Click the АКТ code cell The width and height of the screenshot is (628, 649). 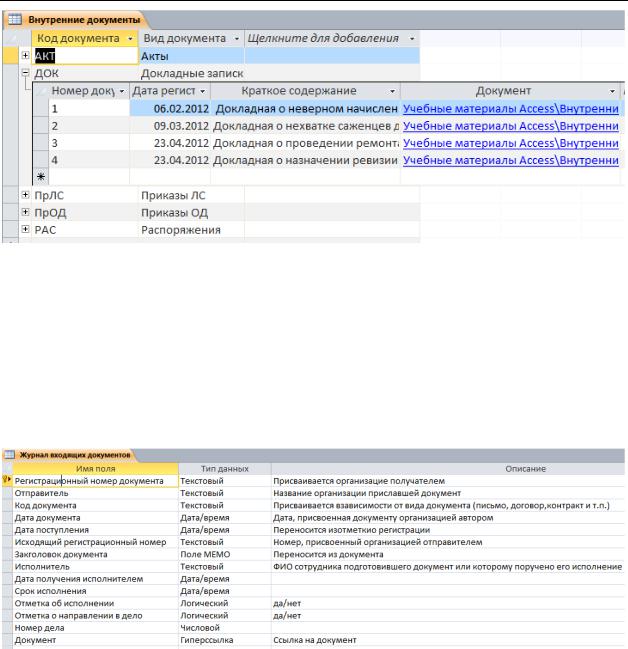85,56
